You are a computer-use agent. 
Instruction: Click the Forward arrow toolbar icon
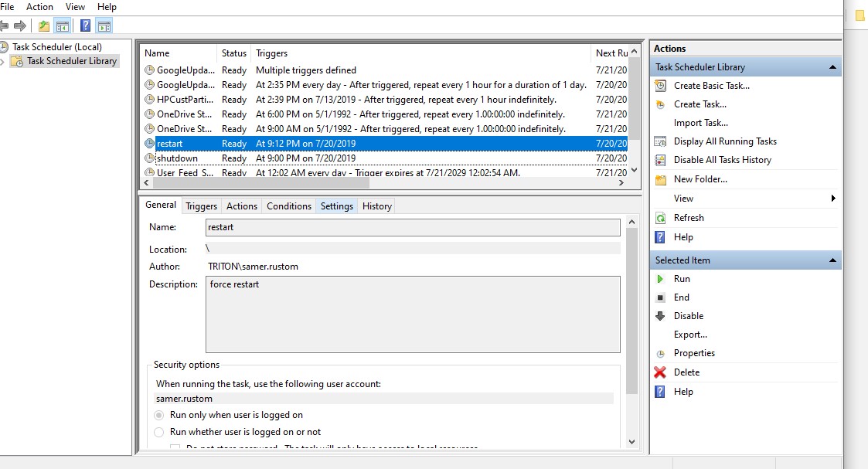click(20, 25)
